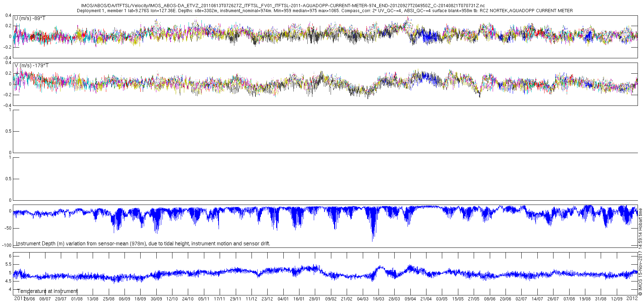Click the '05/11' date tick label
This screenshot has width=644, height=304.
coord(204,299)
